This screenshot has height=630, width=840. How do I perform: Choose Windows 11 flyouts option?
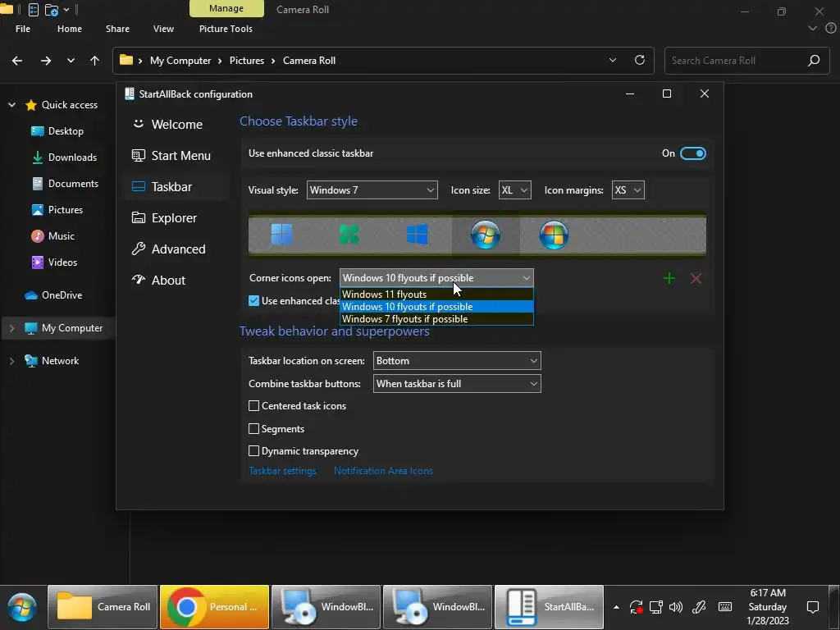pyautogui.click(x=436, y=294)
